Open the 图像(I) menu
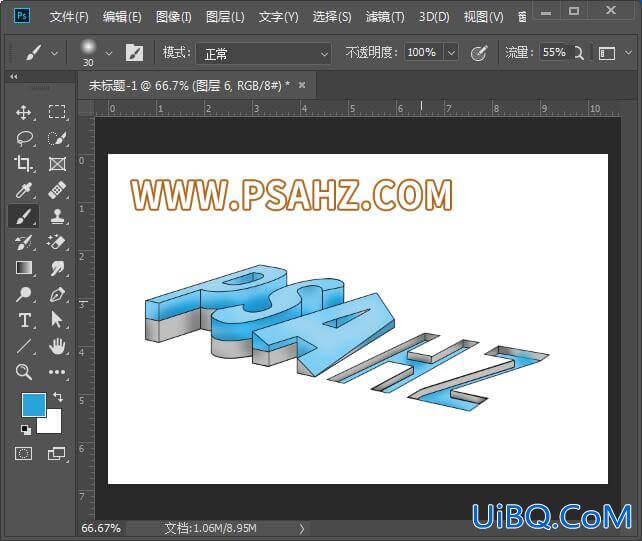Viewport: 642px width, 541px height. pos(174,17)
